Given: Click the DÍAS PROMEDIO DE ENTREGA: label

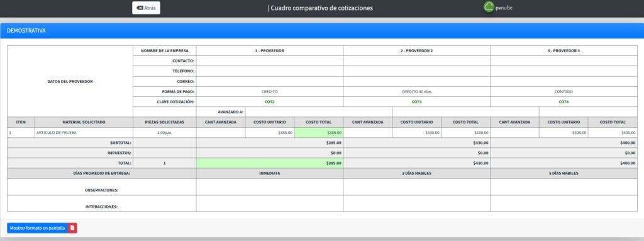Looking at the screenshot, I should (x=102, y=173).
